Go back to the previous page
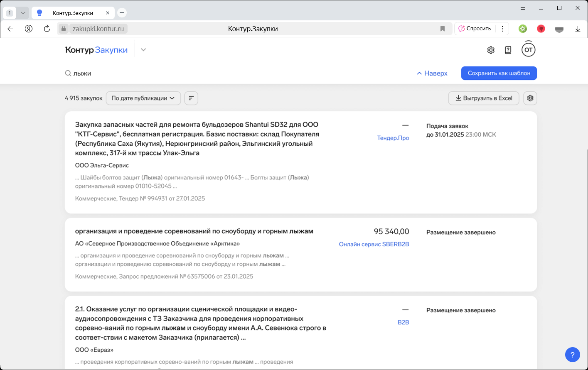Viewport: 588px width, 370px height. pyautogui.click(x=11, y=29)
